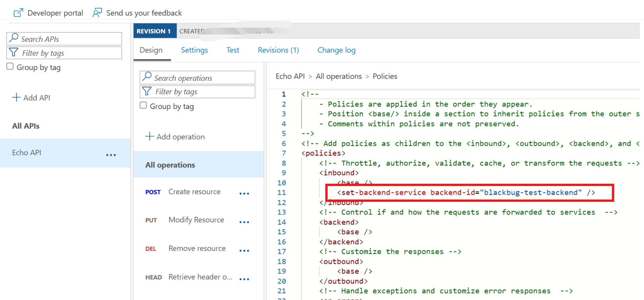
Task: Switch to the Settings tab
Action: (x=194, y=50)
